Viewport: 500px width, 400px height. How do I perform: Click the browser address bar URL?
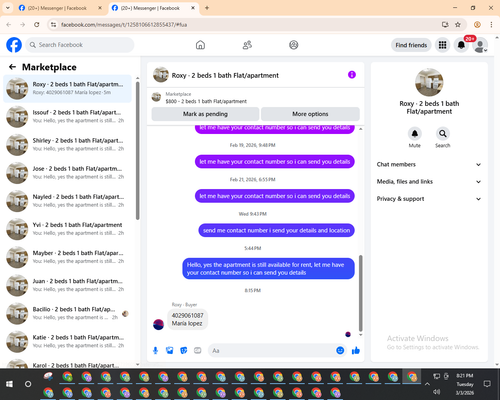124,25
